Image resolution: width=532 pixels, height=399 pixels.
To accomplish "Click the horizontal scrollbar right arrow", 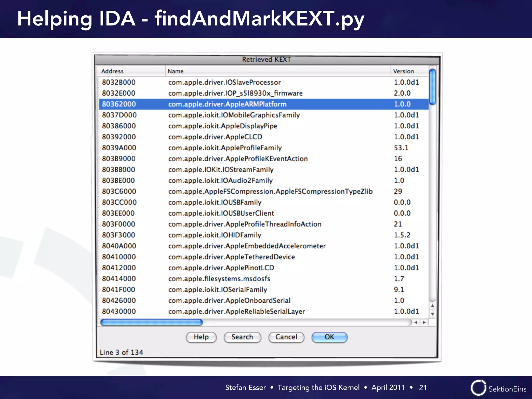I will [x=424, y=322].
